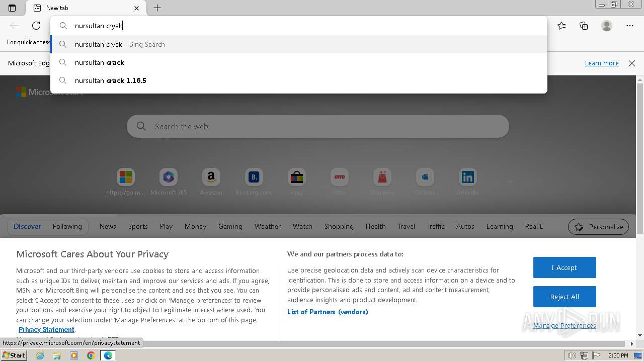The height and width of the screenshot is (362, 644).
Task: Switch to the Following feed tab
Action: click(x=67, y=226)
